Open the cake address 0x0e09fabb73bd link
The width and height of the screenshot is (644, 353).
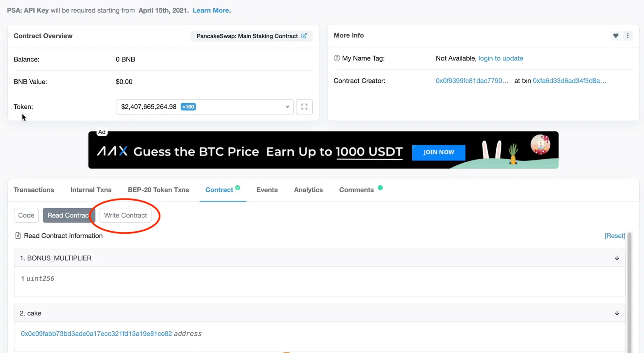point(96,334)
